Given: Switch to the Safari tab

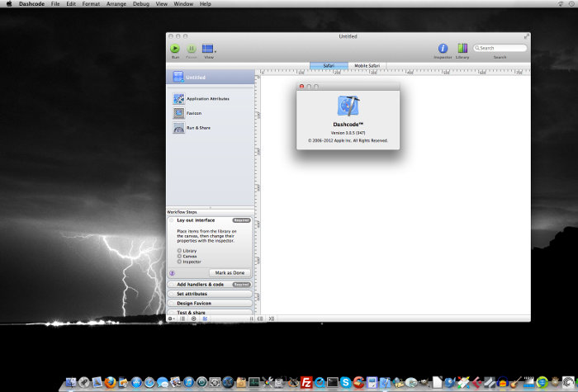Looking at the screenshot, I should [x=329, y=65].
